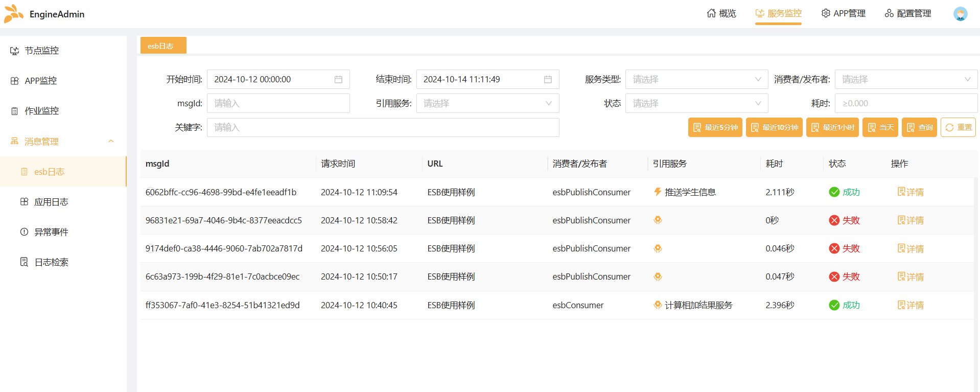Click the green success icon in the 11:09:54 row
The width and height of the screenshot is (980, 392).
(x=834, y=192)
